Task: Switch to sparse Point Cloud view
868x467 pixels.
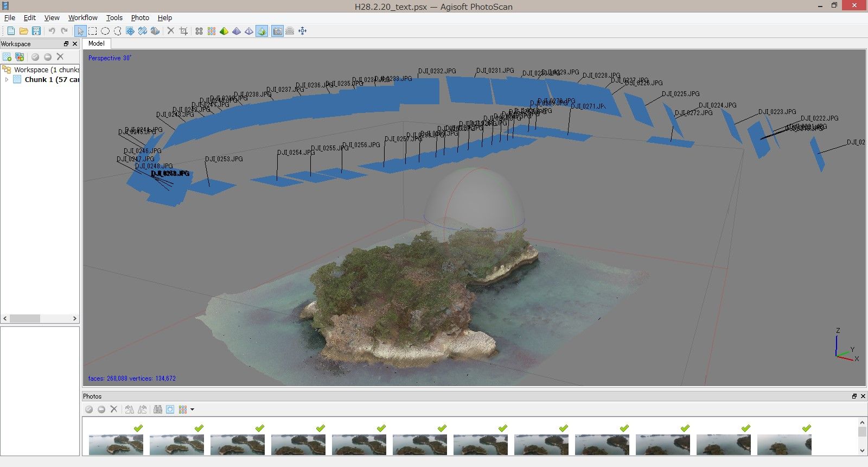Action: click(199, 31)
